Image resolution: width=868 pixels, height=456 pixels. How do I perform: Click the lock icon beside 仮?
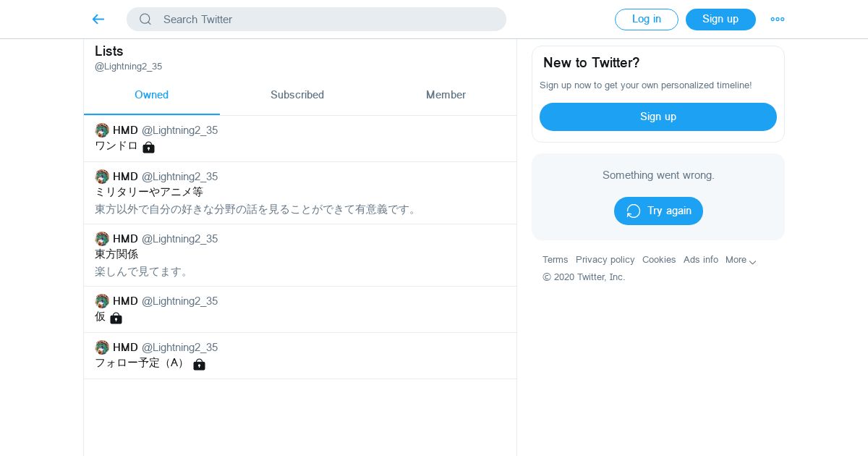point(116,318)
